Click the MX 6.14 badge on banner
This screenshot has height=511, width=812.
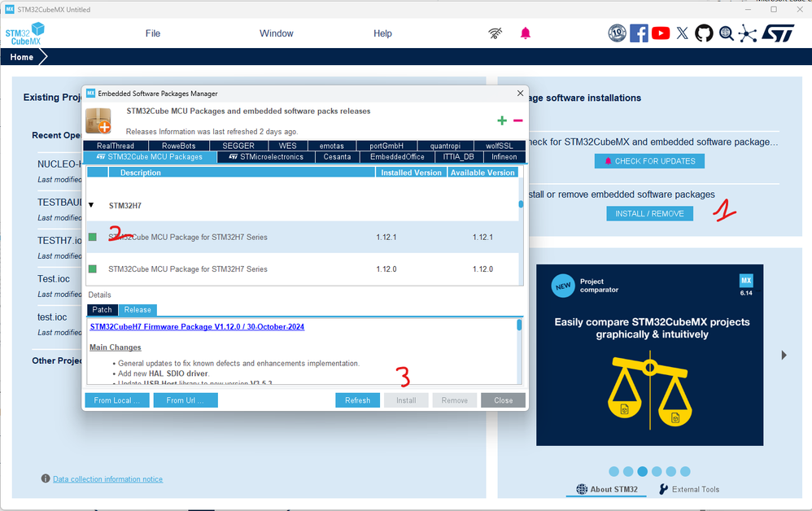(x=746, y=286)
